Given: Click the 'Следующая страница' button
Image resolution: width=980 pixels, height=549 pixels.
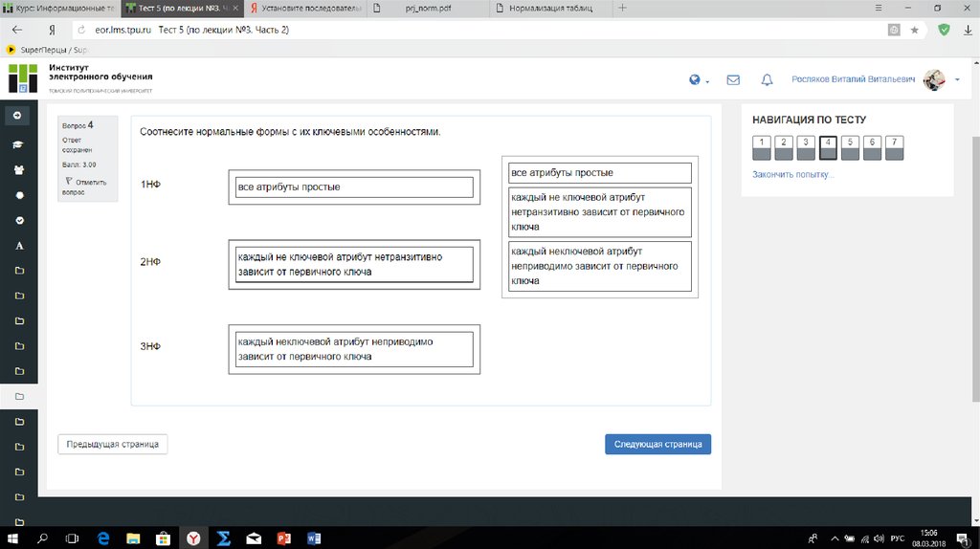Looking at the screenshot, I should click(657, 444).
